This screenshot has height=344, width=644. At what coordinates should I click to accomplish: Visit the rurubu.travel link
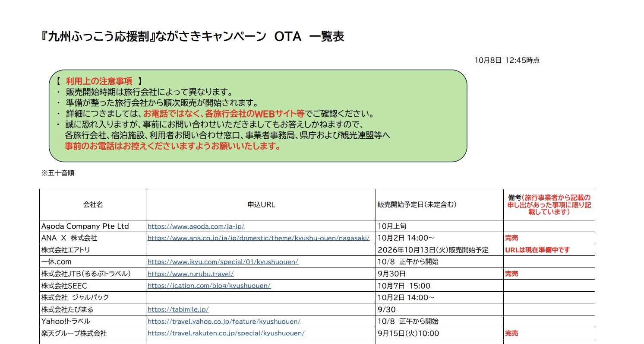point(191,274)
